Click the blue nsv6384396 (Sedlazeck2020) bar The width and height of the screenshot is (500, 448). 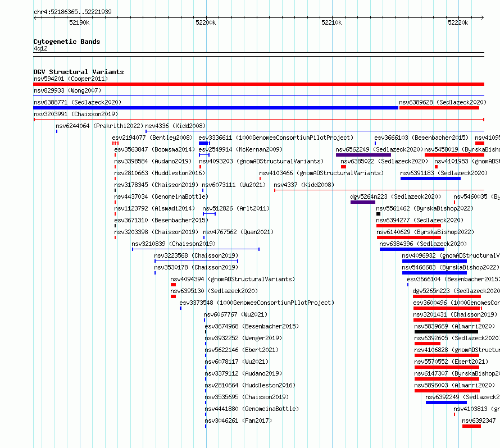pyautogui.click(x=412, y=249)
